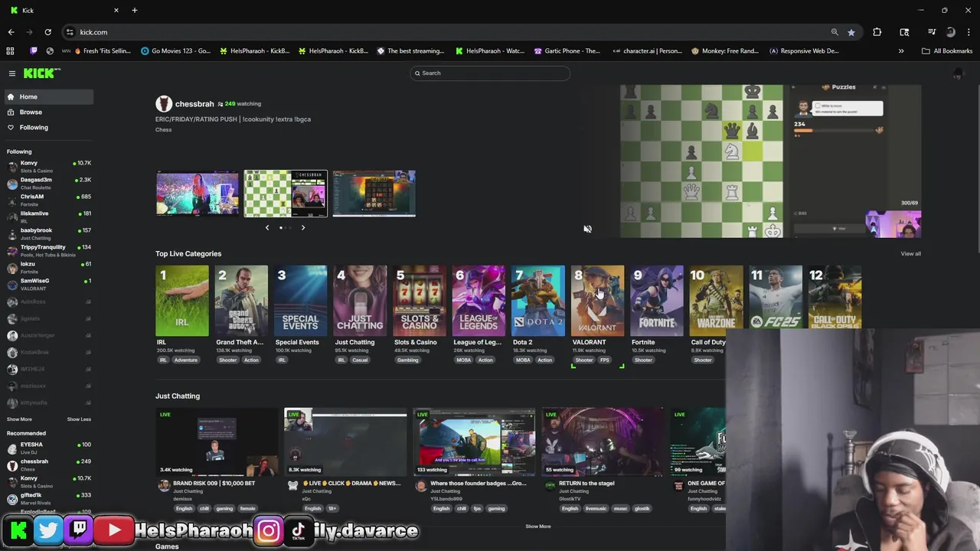Open lokzu channel in Following list

[x=47, y=267]
